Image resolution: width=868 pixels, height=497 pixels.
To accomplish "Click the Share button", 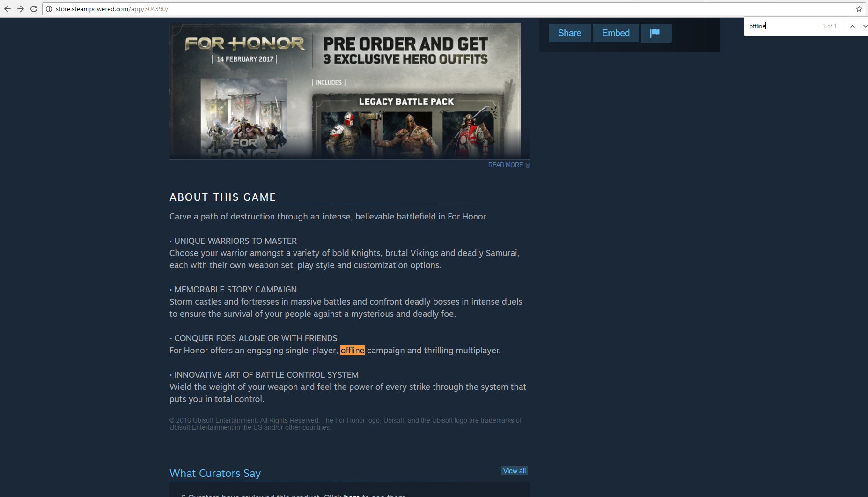I will (x=569, y=33).
